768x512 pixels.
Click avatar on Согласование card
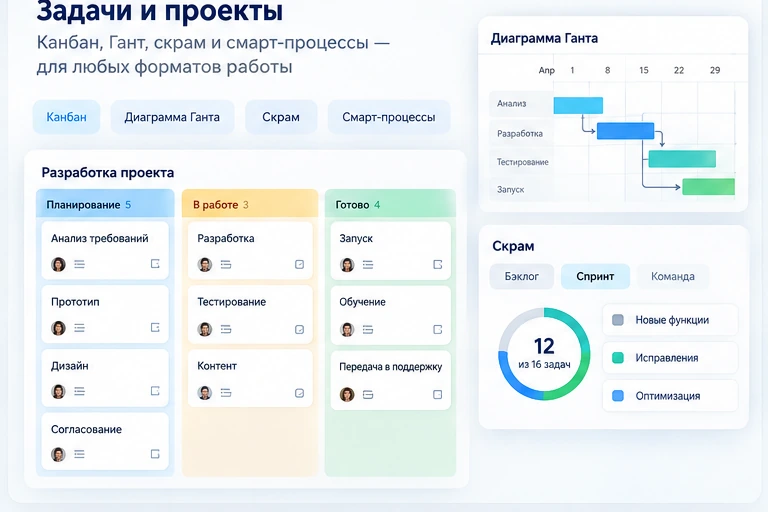point(58,454)
